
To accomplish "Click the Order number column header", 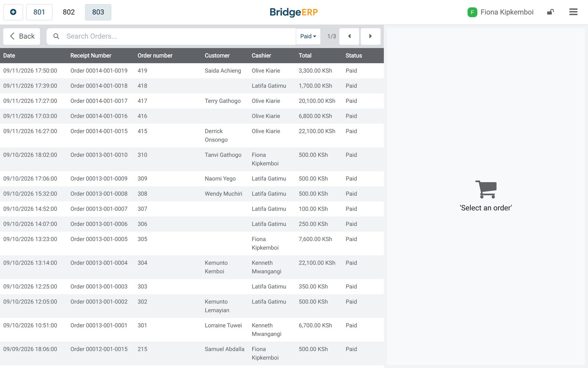I will coord(155,56).
